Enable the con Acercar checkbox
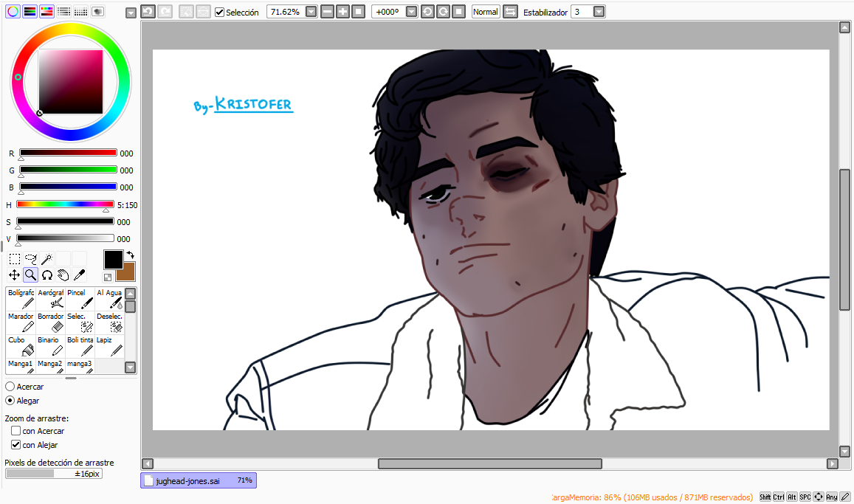 coord(16,430)
